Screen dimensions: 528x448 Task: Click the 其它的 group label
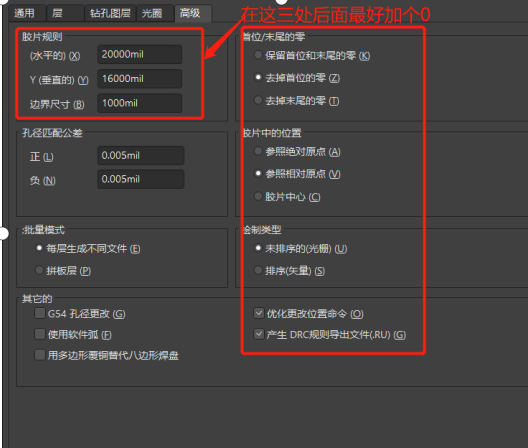(x=37, y=298)
